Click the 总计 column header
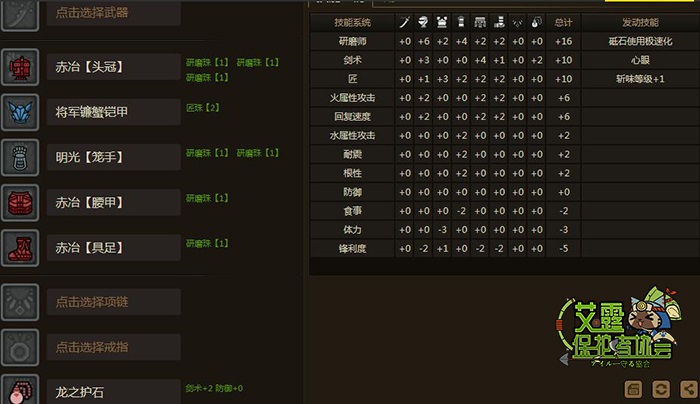 coord(563,22)
